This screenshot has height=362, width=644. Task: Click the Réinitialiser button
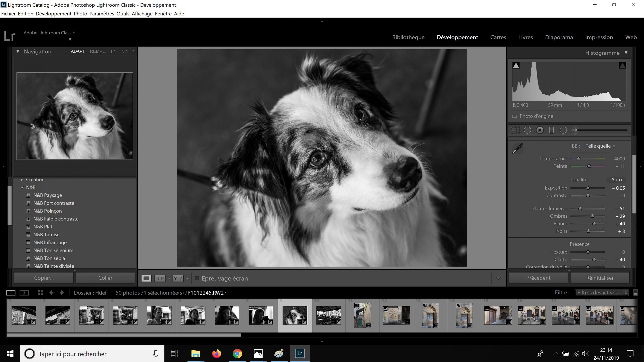tap(600, 278)
